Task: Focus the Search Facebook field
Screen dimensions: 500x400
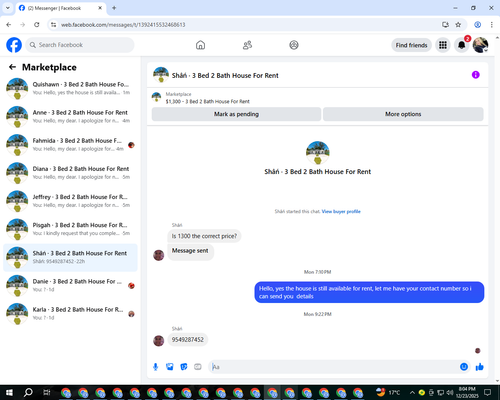Action: pyautogui.click(x=80, y=45)
